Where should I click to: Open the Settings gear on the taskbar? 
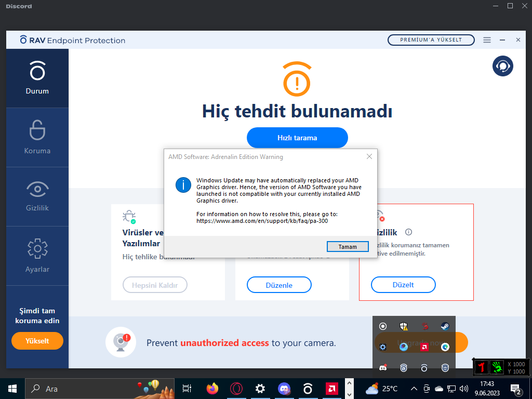pyautogui.click(x=260, y=389)
